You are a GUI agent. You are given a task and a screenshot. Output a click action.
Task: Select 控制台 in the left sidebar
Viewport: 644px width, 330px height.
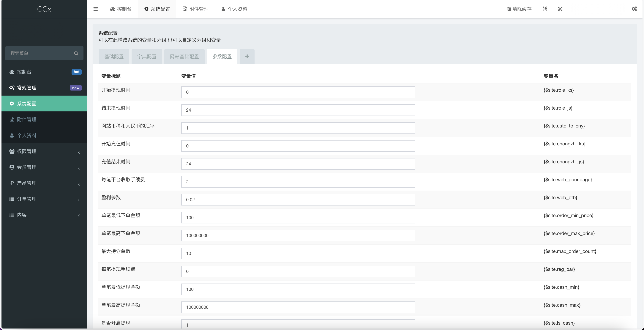[24, 72]
